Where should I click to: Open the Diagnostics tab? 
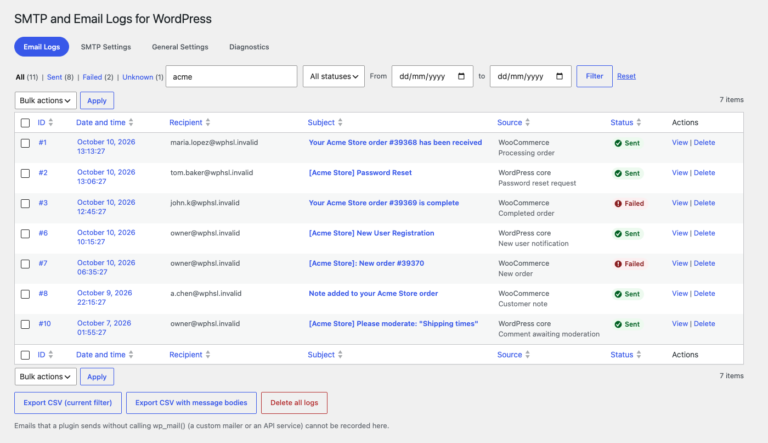249,47
